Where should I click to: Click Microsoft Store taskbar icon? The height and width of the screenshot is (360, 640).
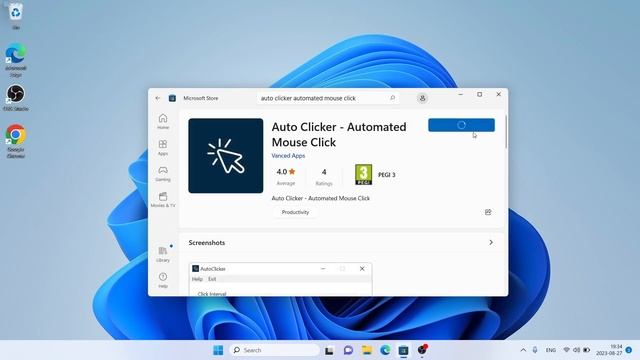[x=403, y=350]
